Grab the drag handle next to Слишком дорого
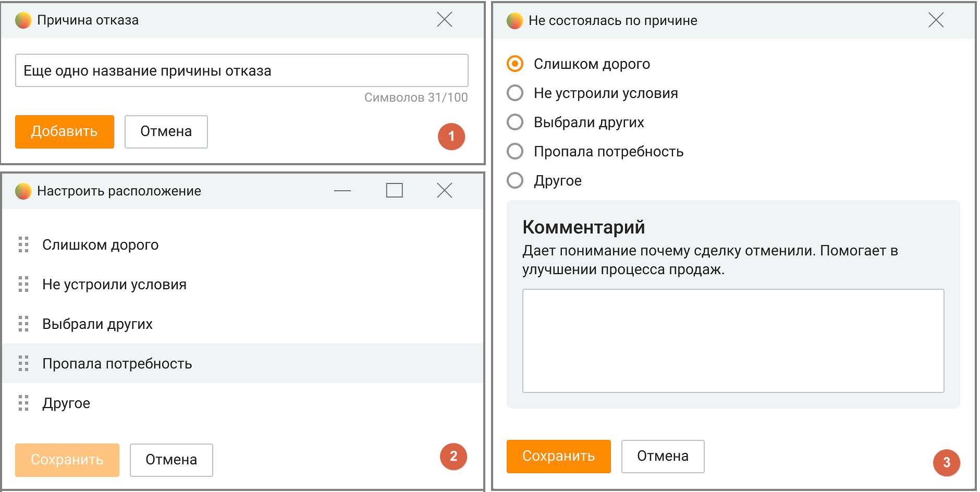Screen dimensions: 980x492 click(x=23, y=244)
